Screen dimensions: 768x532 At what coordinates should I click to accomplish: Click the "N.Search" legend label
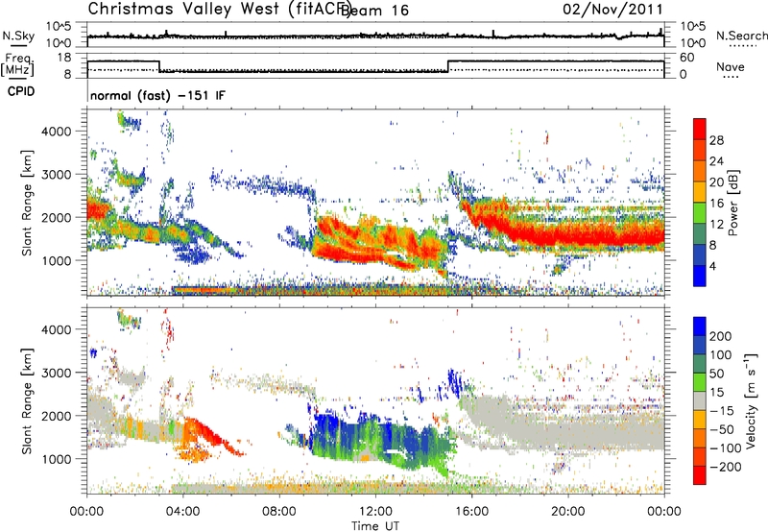[x=742, y=36]
